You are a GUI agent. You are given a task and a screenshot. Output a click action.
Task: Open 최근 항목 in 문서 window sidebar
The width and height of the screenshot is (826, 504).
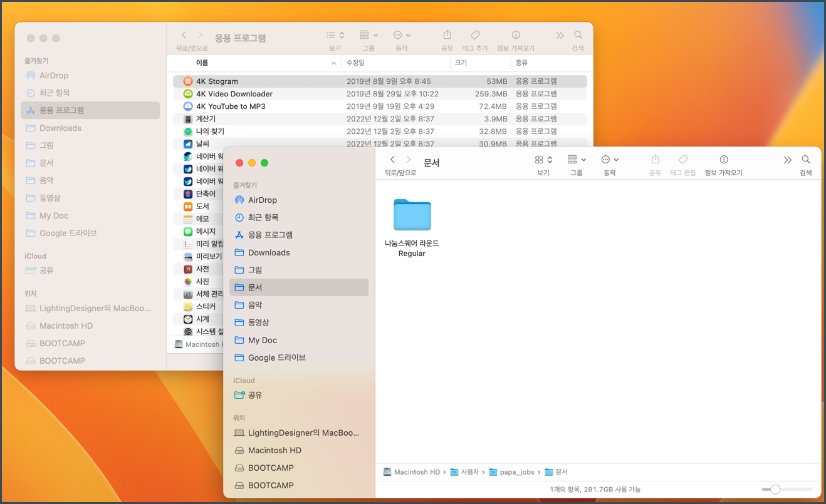(x=299, y=217)
